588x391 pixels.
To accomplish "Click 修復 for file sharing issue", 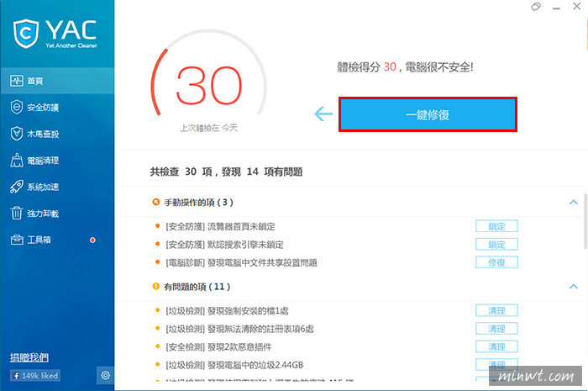I will [496, 262].
